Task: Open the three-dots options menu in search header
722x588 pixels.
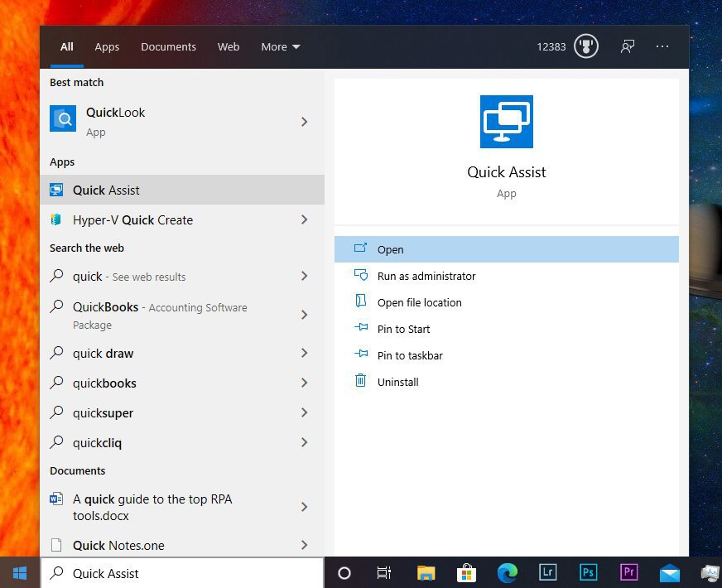Action: (x=662, y=46)
